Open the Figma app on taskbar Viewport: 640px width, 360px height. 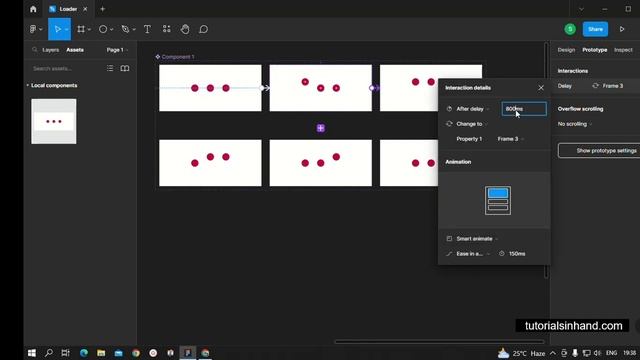[188, 353]
